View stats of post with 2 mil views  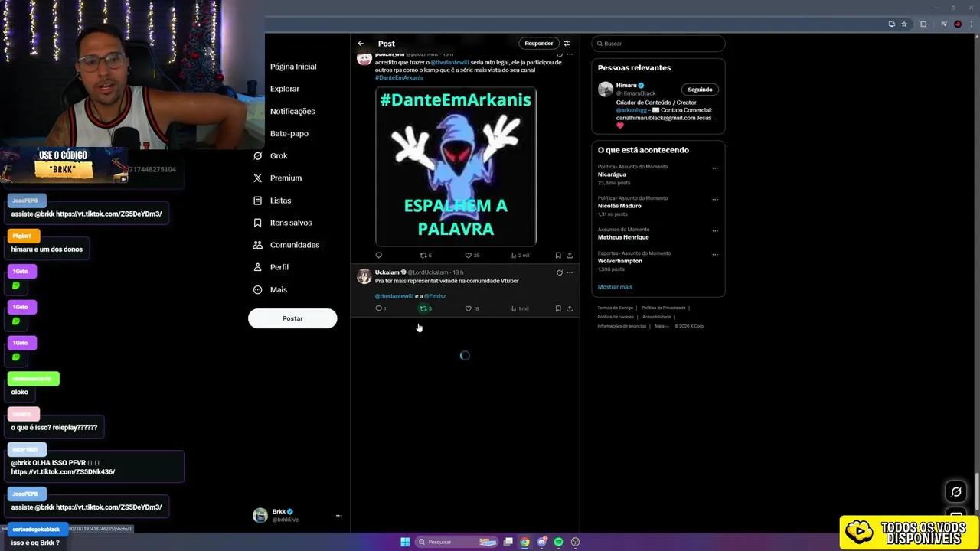(x=519, y=255)
